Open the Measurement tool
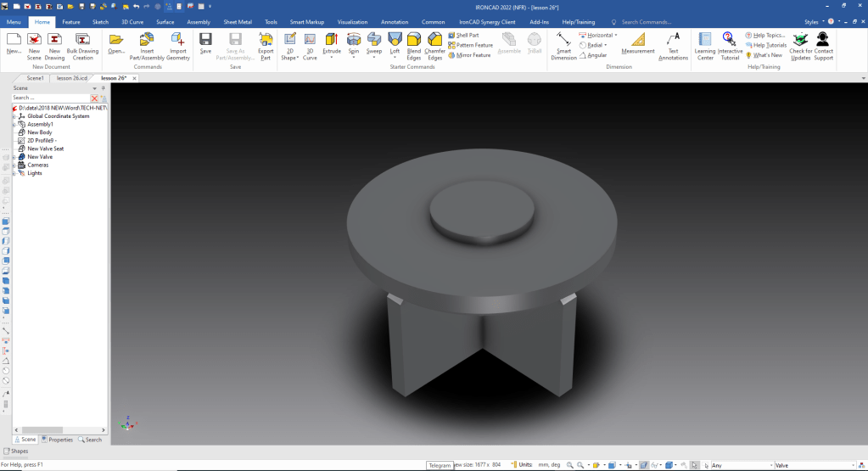 pos(638,39)
